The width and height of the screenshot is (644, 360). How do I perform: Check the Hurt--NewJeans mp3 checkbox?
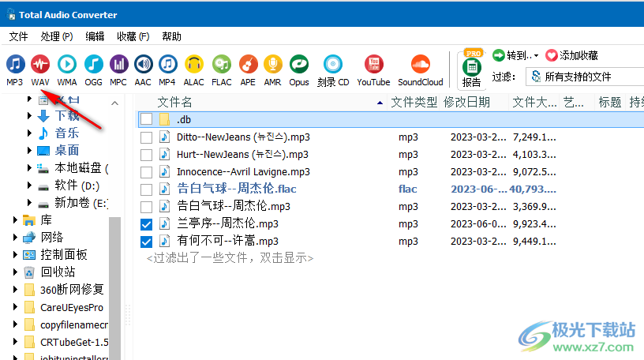[x=146, y=155]
